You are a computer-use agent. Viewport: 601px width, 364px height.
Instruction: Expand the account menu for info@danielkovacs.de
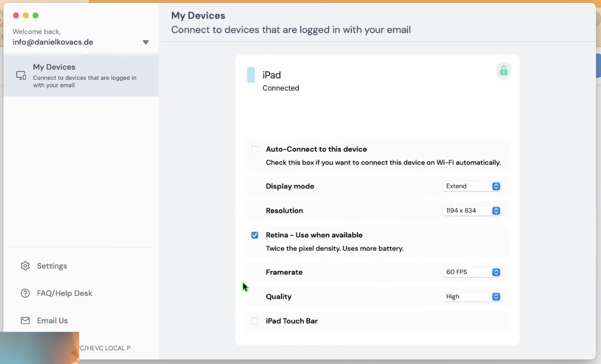146,42
